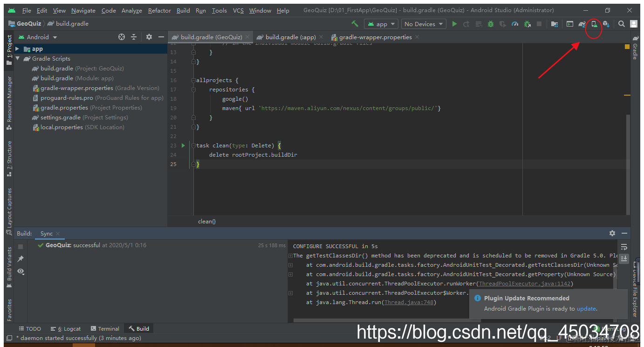Open the AVD Manager icon
Screen dimensions: 644x347
594,24
